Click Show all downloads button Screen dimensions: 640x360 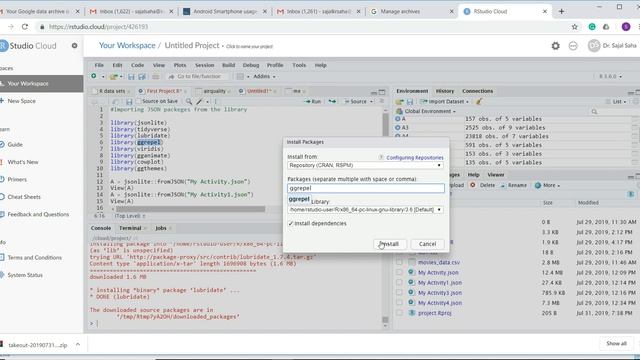pos(616,343)
